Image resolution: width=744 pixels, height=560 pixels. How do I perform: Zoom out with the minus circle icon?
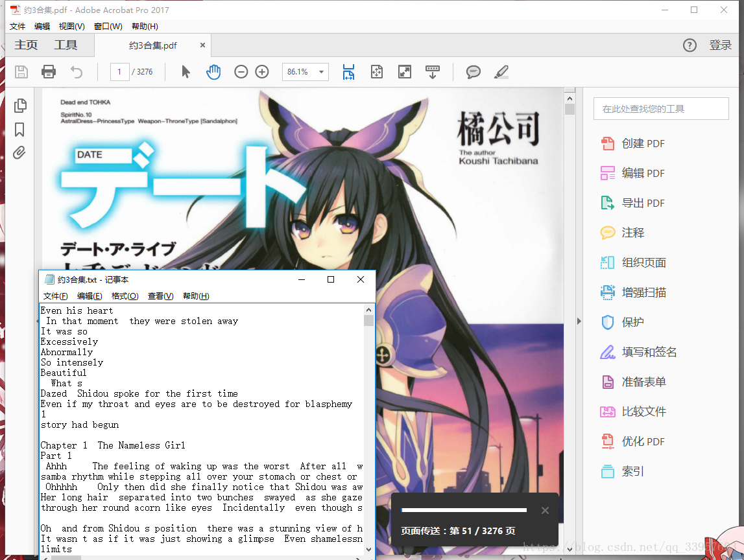241,72
